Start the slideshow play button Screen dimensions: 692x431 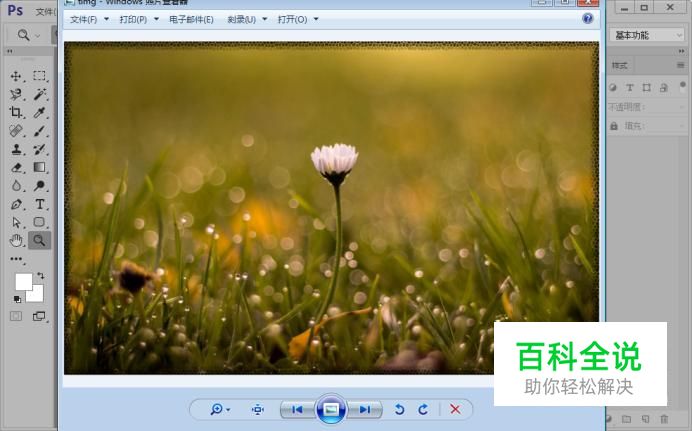coord(331,409)
